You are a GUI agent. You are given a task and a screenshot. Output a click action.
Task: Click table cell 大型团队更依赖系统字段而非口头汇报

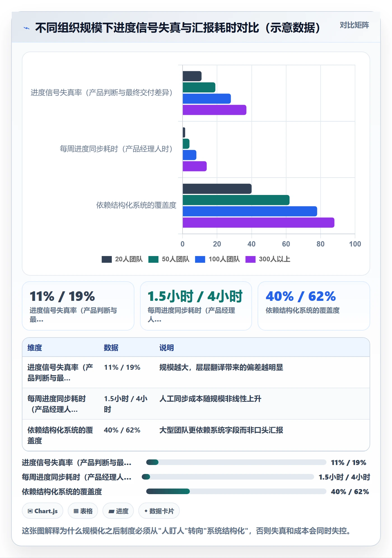tap(221, 430)
